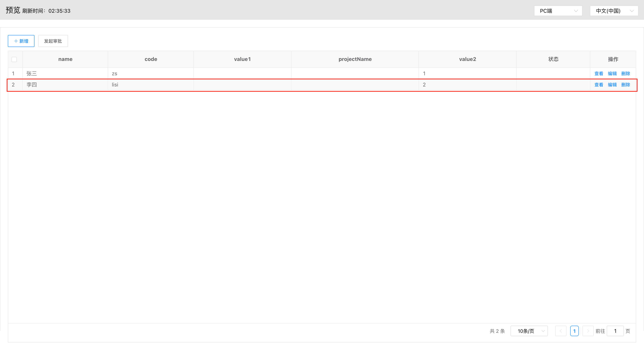This screenshot has width=644, height=357.
Task: Focus the 前往 page number input
Action: 615,331
